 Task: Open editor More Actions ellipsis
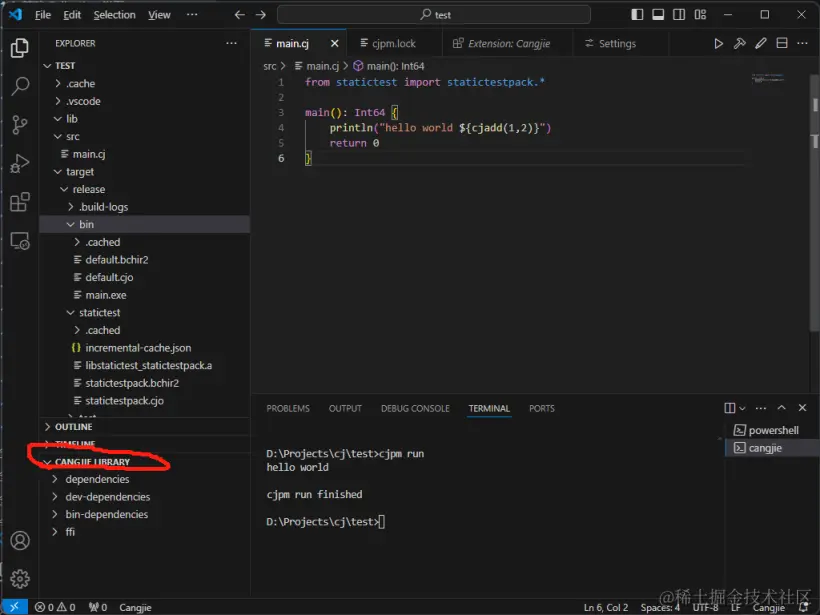coord(802,43)
